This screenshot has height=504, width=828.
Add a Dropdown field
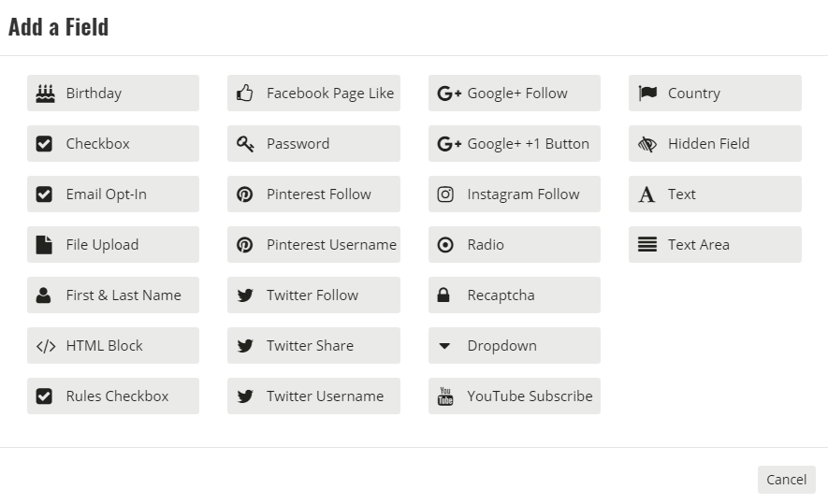click(x=515, y=346)
